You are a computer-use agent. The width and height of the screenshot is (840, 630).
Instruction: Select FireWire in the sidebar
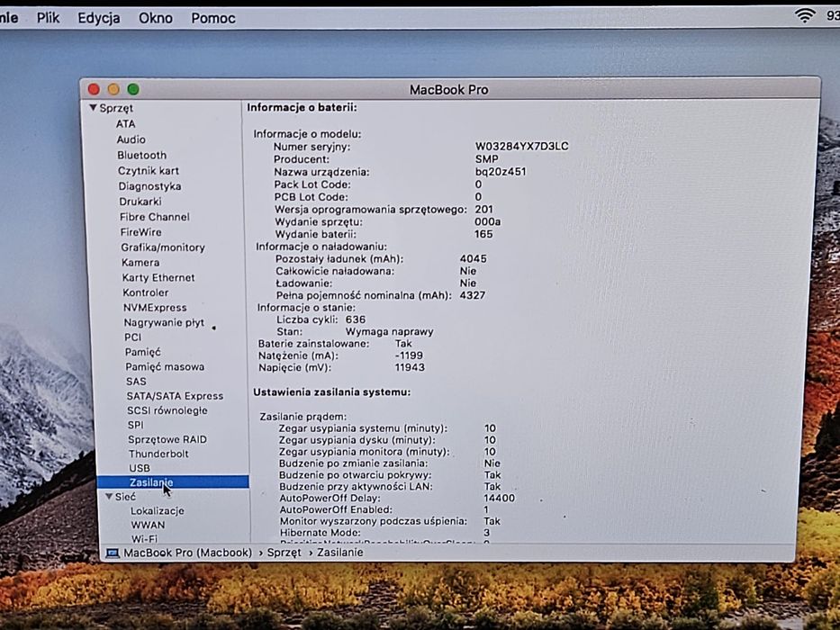[140, 232]
